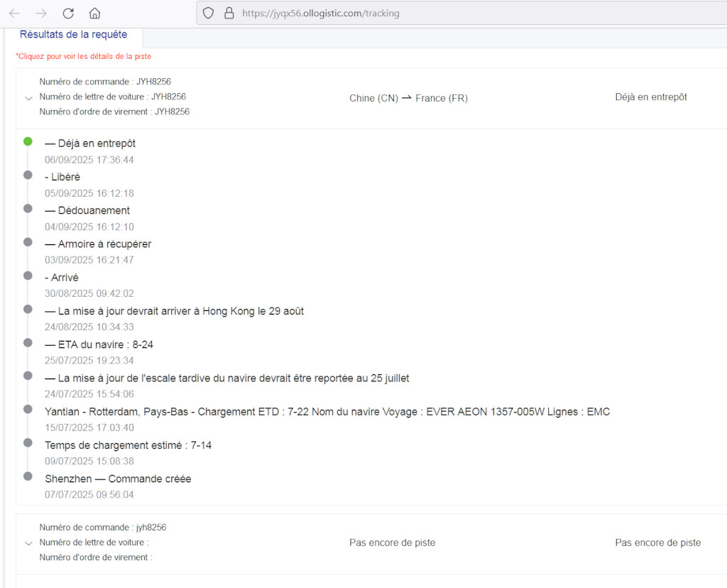Screen dimensions: 727x588
Task: Click the Déjà en entrepôt header status
Action: 650,97
